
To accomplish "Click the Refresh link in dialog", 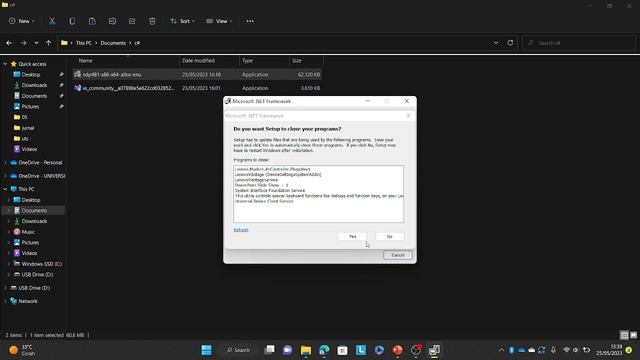I will 241,230.
